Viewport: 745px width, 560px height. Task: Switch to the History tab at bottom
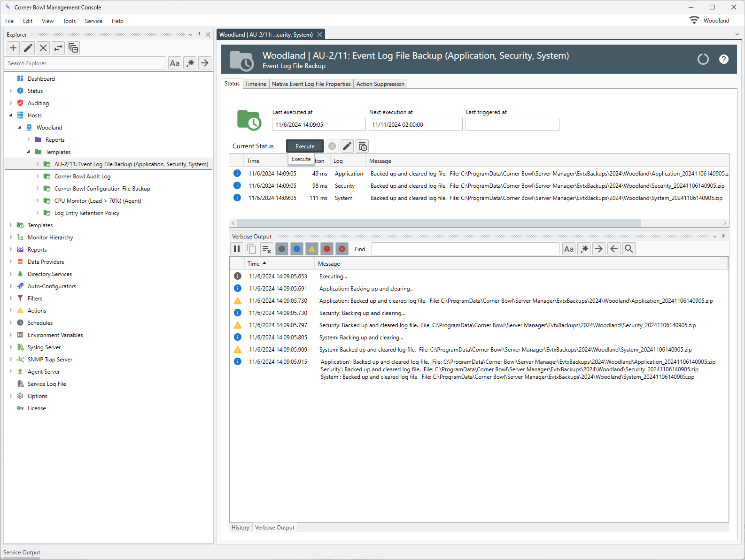241,528
